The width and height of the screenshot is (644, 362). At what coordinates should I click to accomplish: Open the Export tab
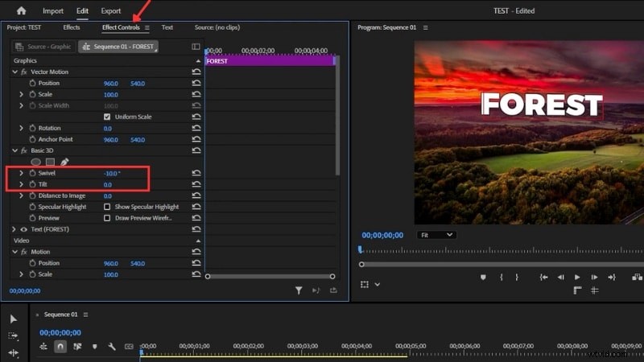[x=111, y=11]
